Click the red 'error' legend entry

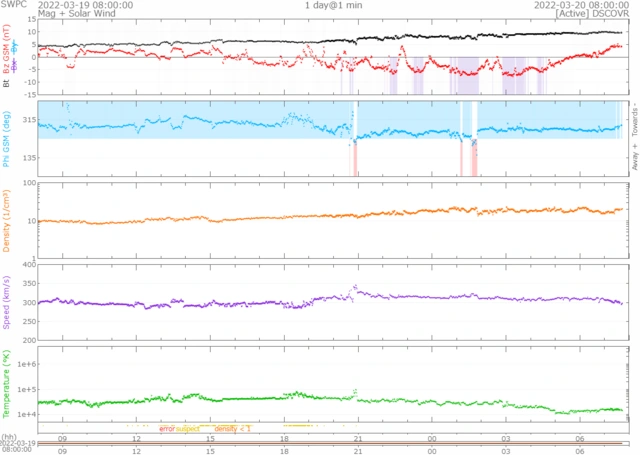167,428
